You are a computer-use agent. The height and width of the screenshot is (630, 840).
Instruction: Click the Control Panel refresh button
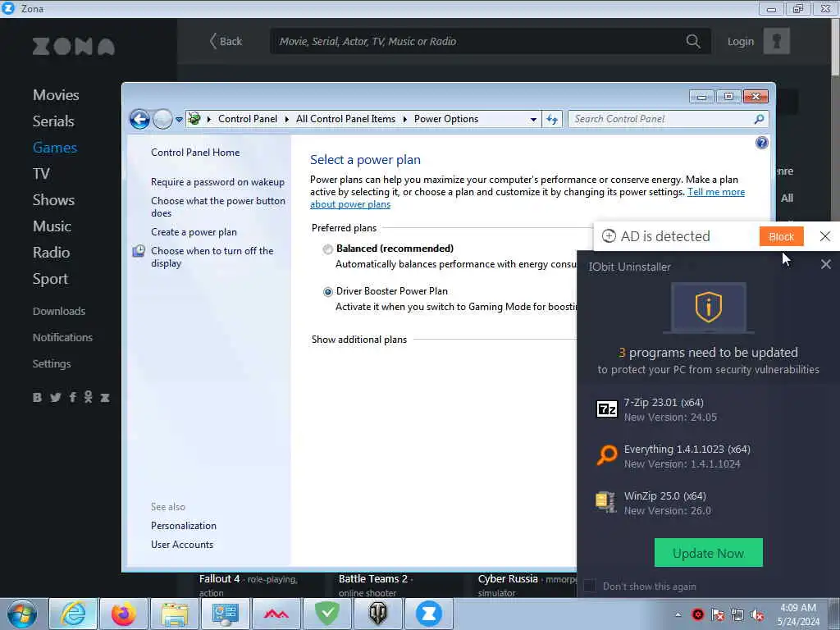pyautogui.click(x=552, y=119)
